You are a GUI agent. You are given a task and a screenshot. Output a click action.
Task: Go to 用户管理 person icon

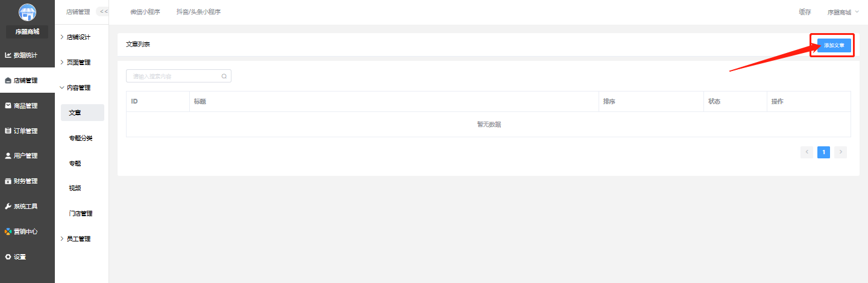click(x=8, y=155)
